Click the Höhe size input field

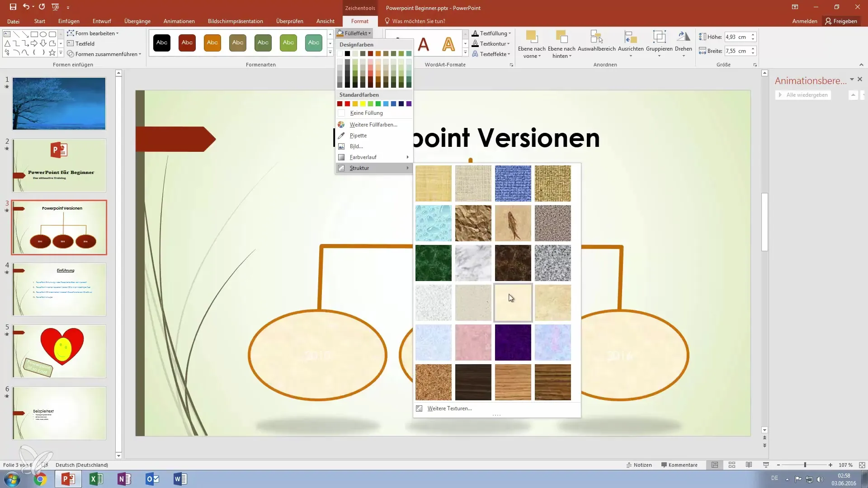pyautogui.click(x=737, y=37)
